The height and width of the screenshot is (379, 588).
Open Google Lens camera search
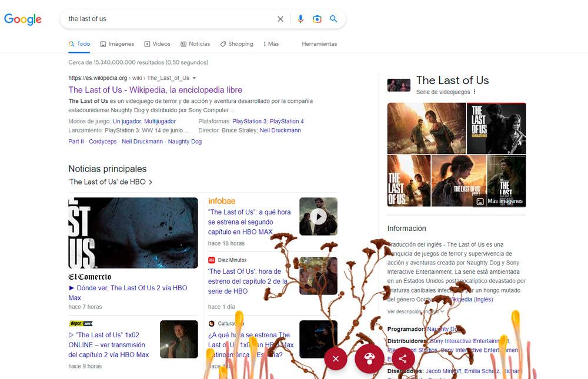(317, 19)
